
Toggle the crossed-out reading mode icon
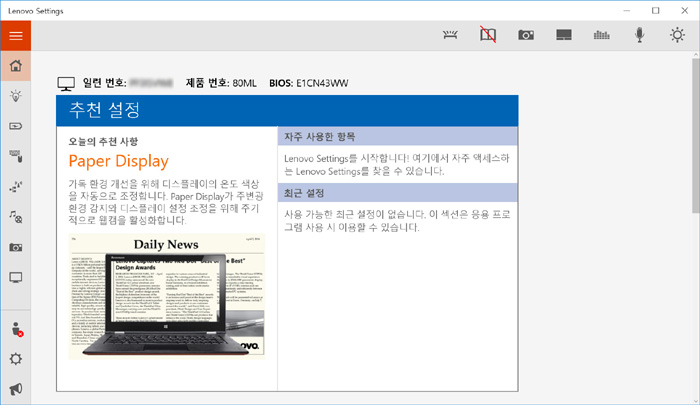pyautogui.click(x=488, y=35)
